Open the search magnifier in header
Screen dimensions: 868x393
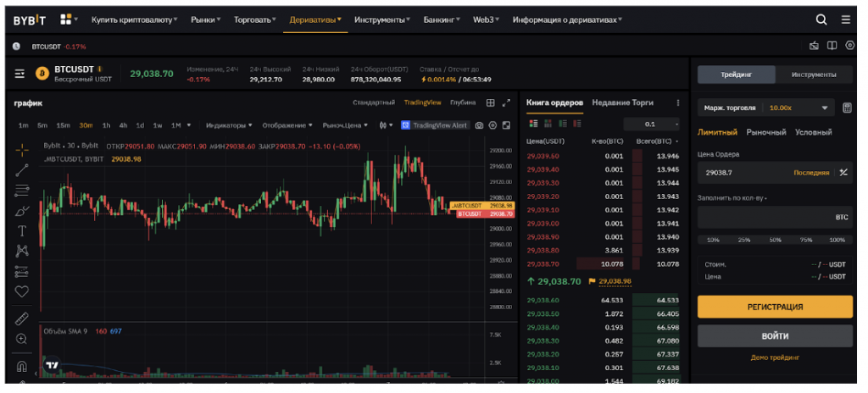[821, 19]
